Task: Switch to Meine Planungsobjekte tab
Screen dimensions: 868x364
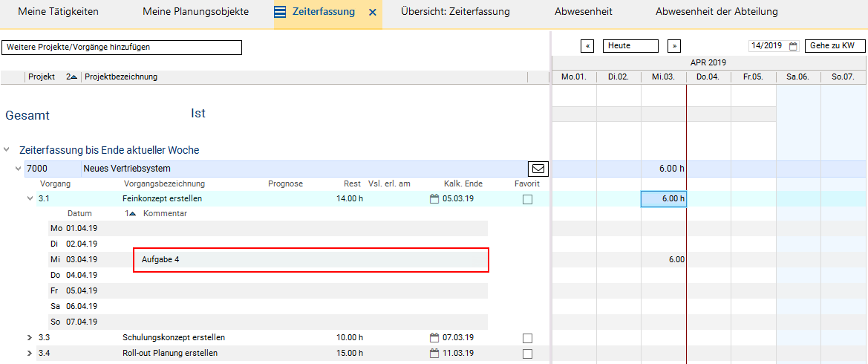Action: (x=196, y=12)
